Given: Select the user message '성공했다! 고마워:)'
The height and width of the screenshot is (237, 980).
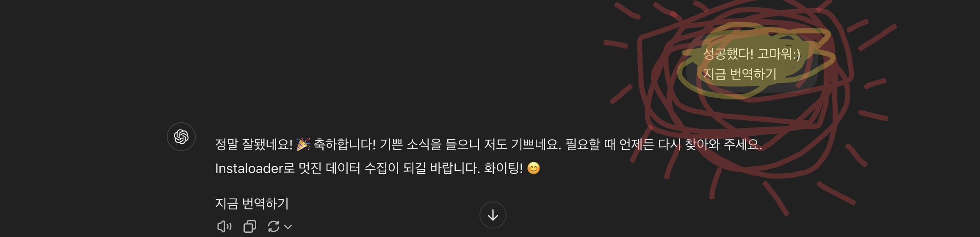Looking at the screenshot, I should click(x=752, y=54).
